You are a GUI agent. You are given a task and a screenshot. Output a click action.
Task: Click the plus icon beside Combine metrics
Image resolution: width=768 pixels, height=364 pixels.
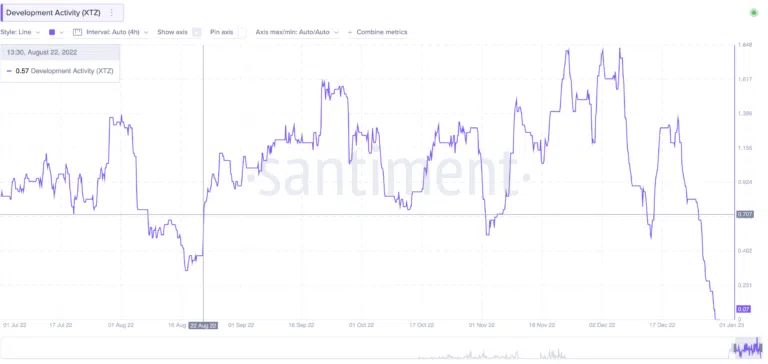click(x=350, y=32)
